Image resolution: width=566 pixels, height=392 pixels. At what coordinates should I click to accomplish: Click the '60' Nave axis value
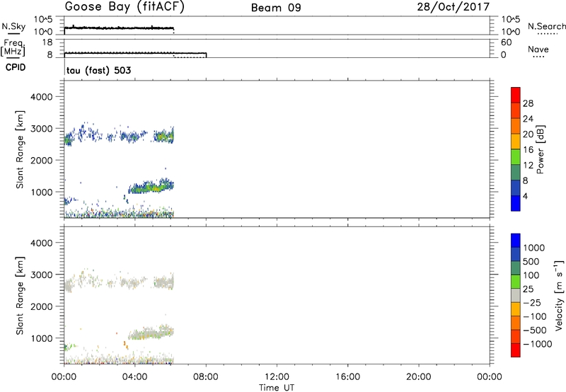[506, 42]
